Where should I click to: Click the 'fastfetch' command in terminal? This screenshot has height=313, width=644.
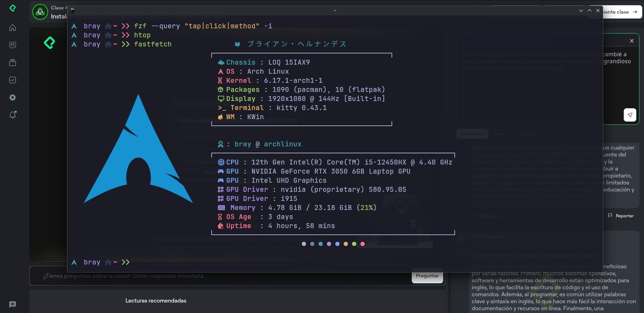(x=153, y=44)
